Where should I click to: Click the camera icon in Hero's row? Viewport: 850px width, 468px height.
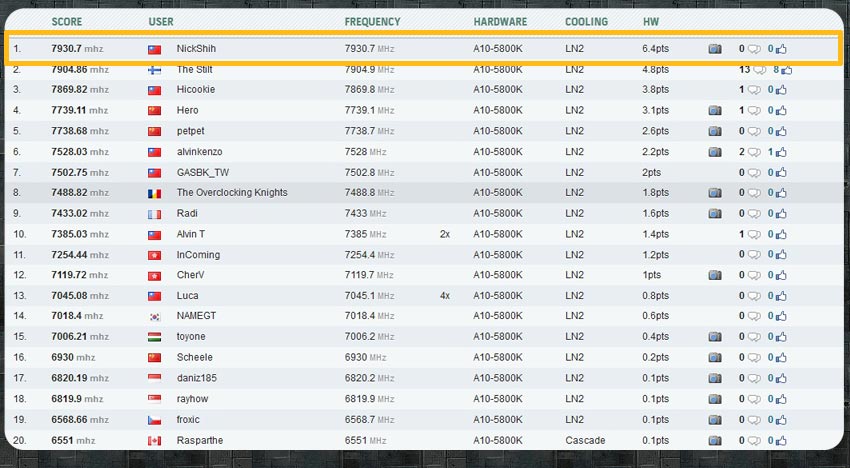(714, 110)
